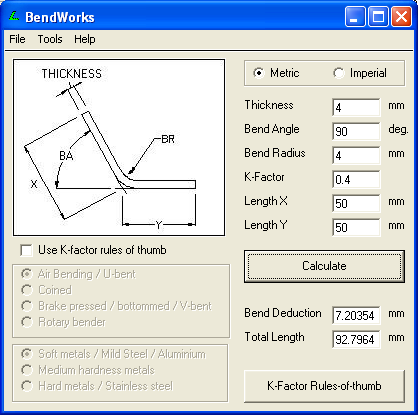The height and width of the screenshot is (415, 418).
Task: Click the bend diagram illustration
Action: pyautogui.click(x=119, y=148)
